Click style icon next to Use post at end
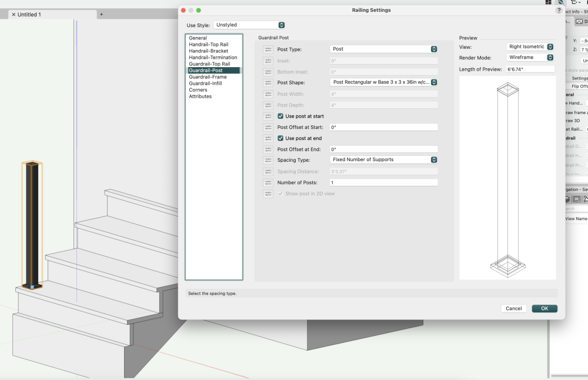This screenshot has height=380, width=588. click(x=268, y=138)
